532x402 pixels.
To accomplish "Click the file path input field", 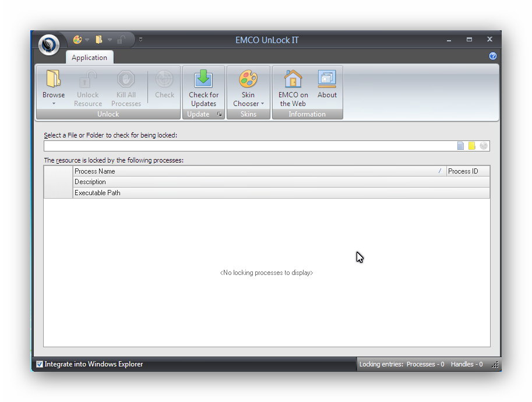I will [x=250, y=146].
